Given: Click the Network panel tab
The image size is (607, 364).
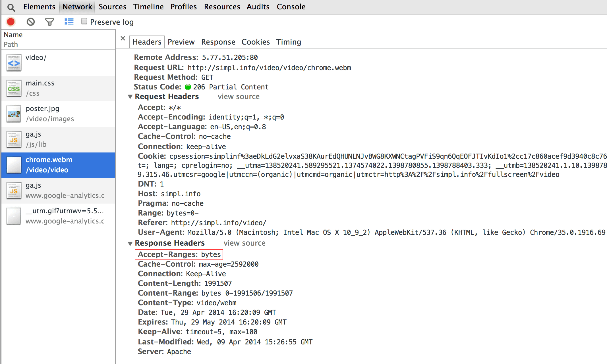Looking at the screenshot, I should 77,7.
